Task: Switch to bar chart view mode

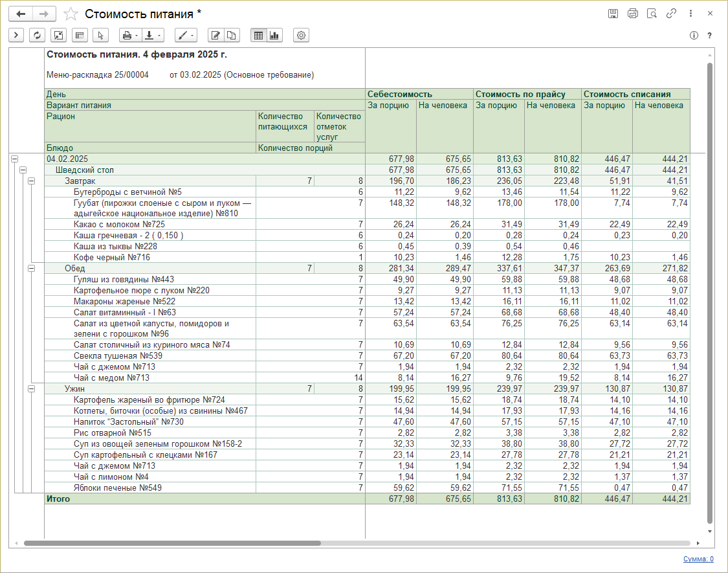Action: [274, 36]
